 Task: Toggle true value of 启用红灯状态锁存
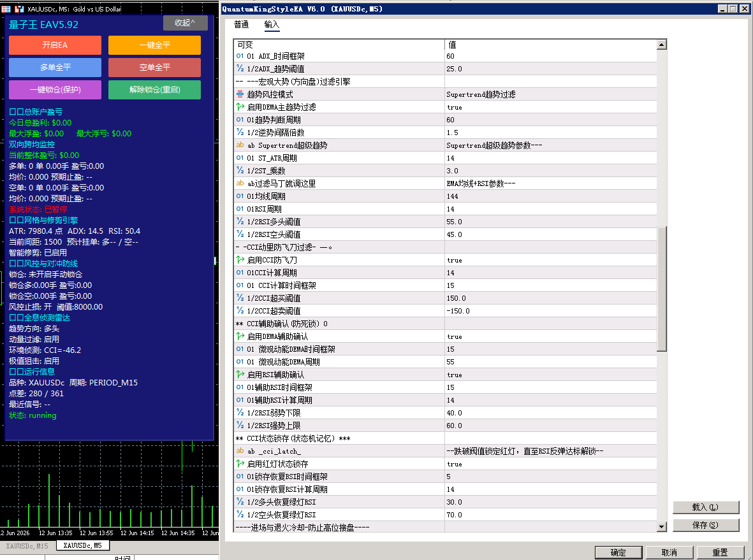point(455,464)
